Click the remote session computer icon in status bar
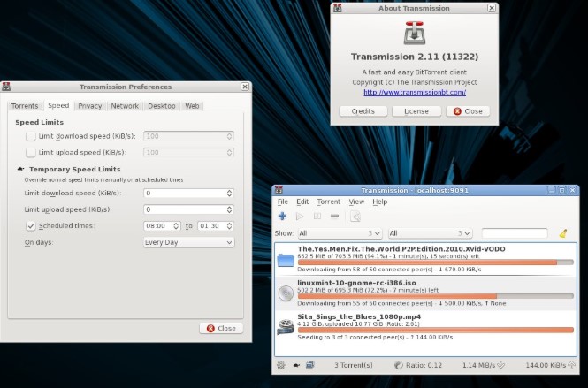The width and height of the screenshot is (588, 388). pyautogui.click(x=309, y=365)
